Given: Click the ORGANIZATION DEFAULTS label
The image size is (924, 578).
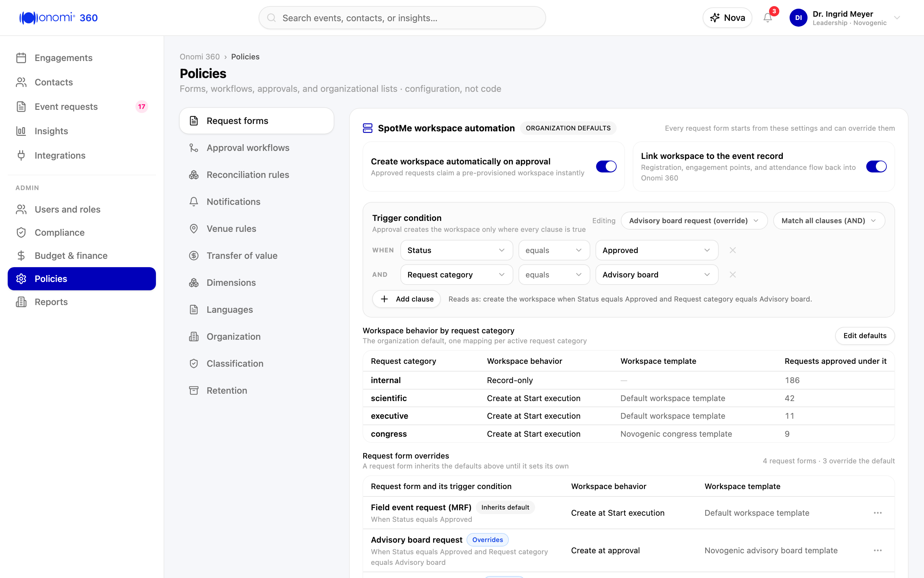Looking at the screenshot, I should (568, 128).
